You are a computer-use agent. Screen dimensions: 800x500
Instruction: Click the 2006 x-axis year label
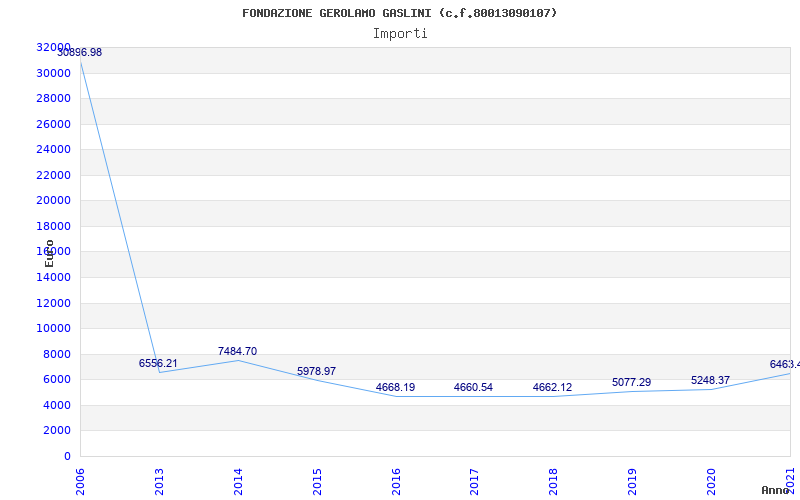click(x=80, y=482)
